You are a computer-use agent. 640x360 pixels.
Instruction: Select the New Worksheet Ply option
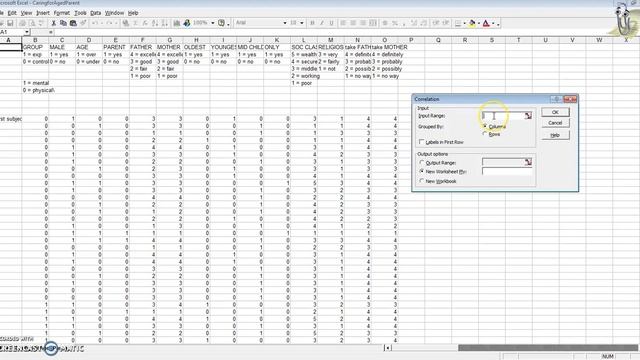click(x=422, y=171)
